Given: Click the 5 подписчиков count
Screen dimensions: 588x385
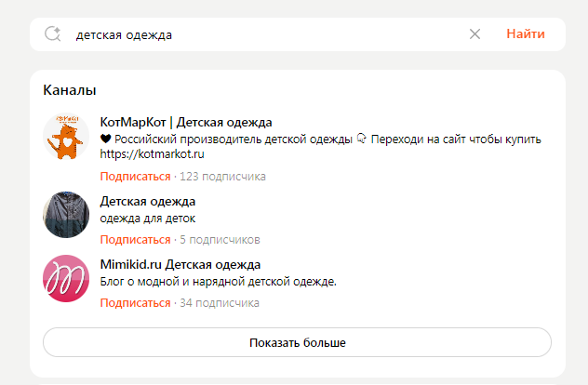Looking at the screenshot, I should 220,240.
